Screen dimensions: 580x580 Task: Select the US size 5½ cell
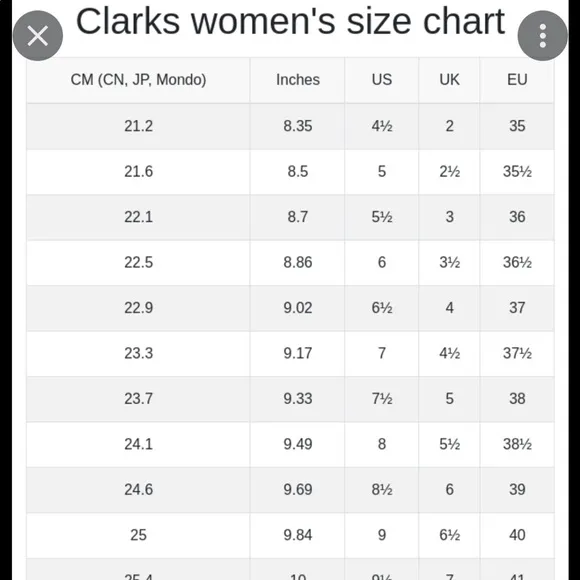(x=382, y=217)
